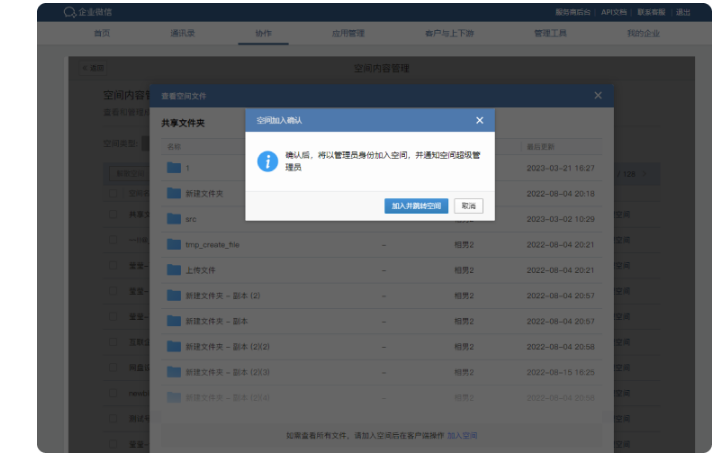
Task: Close the 空间加入确认 dialog with X
Action: pyautogui.click(x=479, y=120)
